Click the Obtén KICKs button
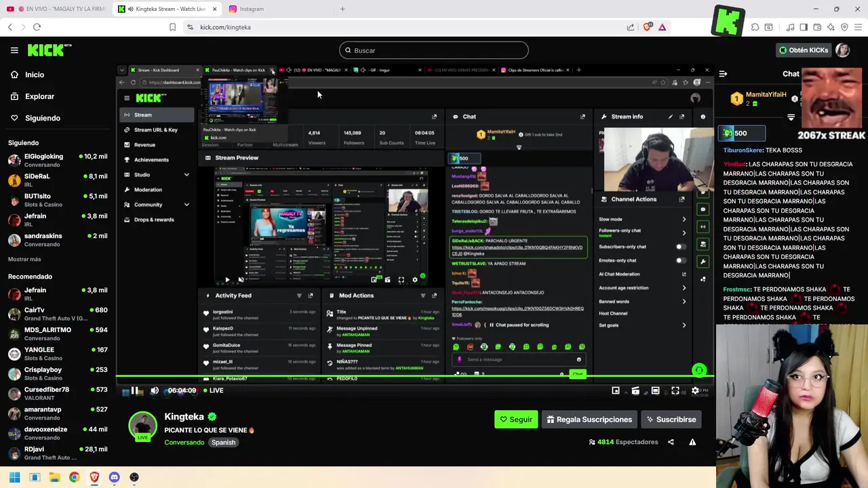 pos(804,50)
